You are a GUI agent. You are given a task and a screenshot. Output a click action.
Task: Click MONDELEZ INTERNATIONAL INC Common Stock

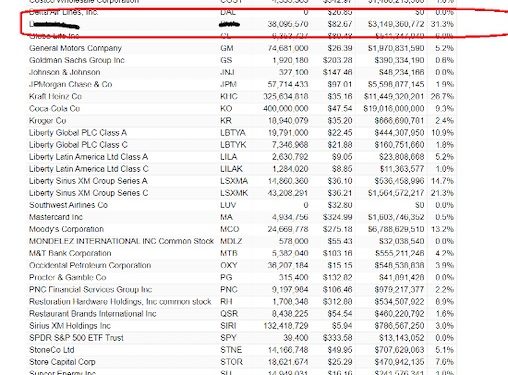pyautogui.click(x=121, y=241)
